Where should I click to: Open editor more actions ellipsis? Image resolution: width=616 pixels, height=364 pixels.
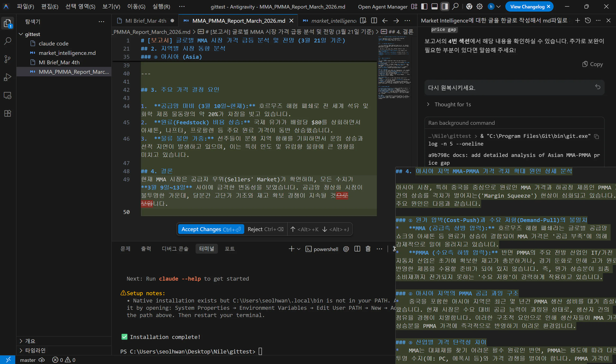[x=407, y=21]
